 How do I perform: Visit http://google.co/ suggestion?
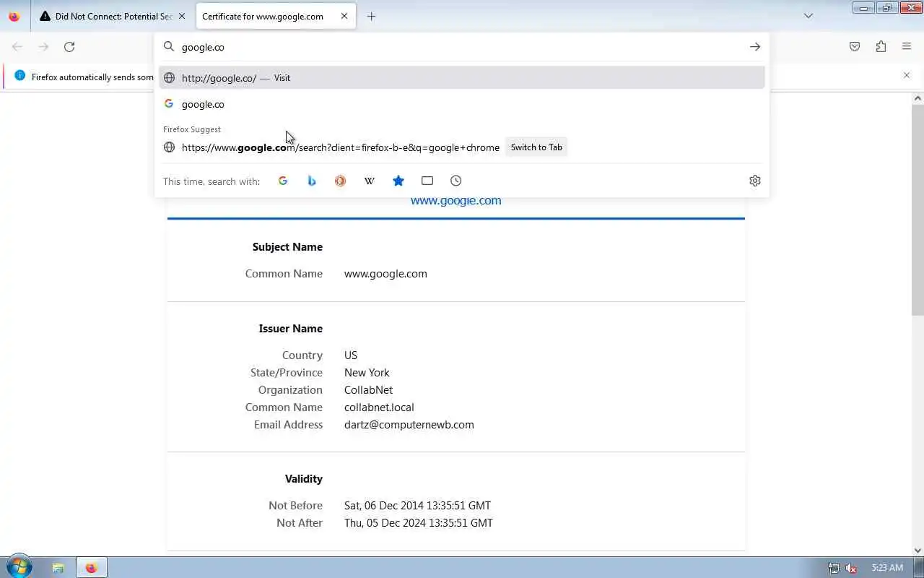pyautogui.click(x=462, y=78)
